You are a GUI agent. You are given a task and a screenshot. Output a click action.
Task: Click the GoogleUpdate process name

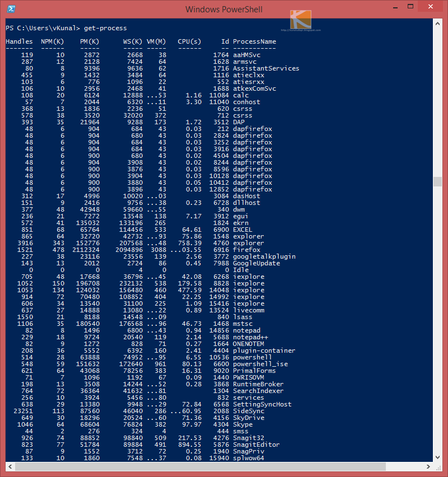(256, 263)
